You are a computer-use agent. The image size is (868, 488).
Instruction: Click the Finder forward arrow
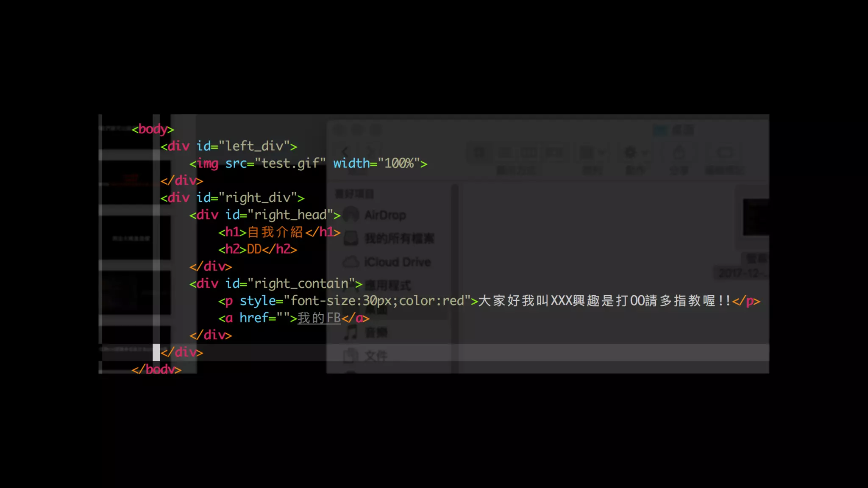pos(370,152)
